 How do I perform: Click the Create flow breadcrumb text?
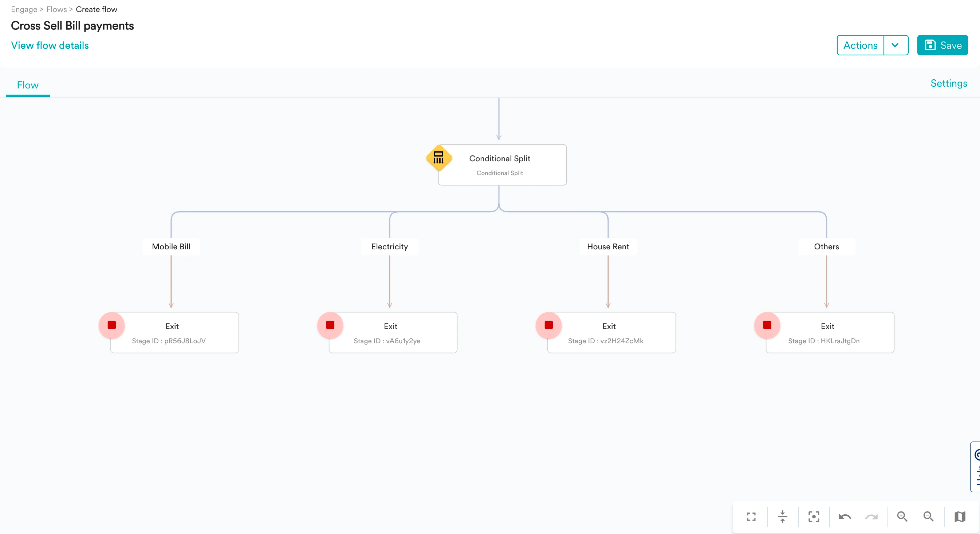point(97,9)
